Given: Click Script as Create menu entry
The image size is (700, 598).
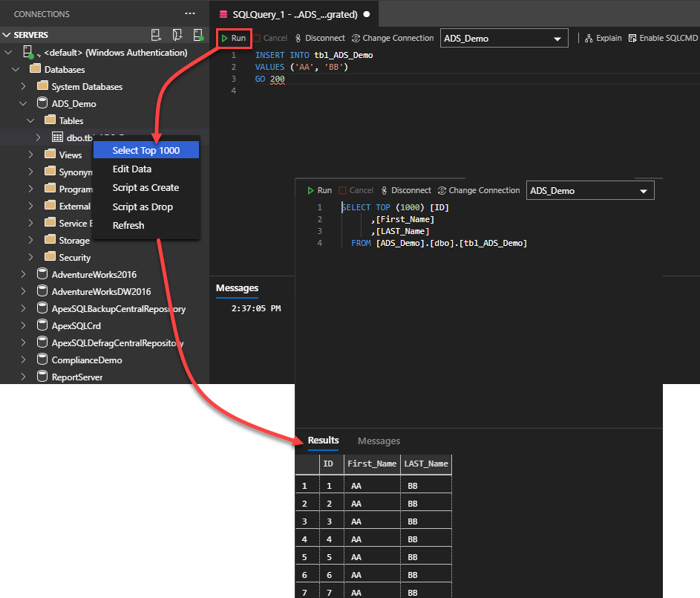Looking at the screenshot, I should pos(145,188).
